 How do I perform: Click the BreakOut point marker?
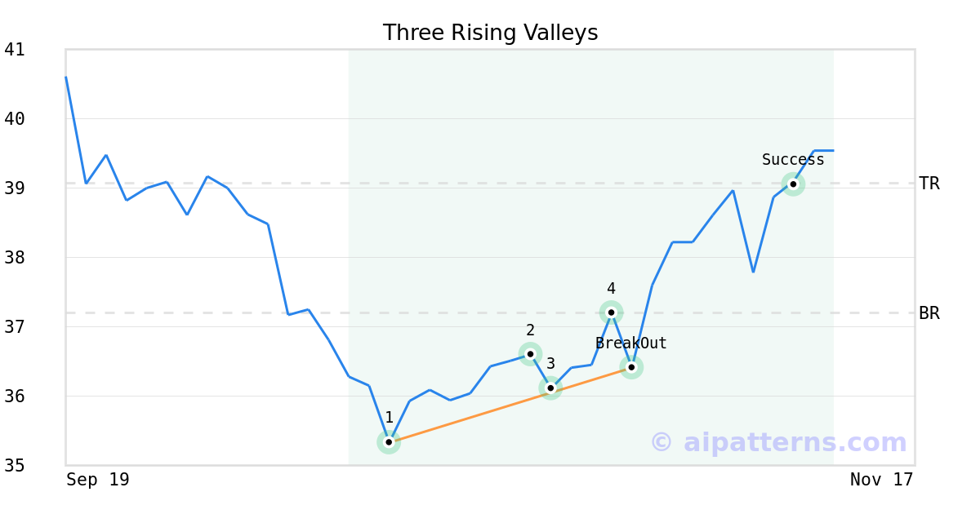pos(631,367)
